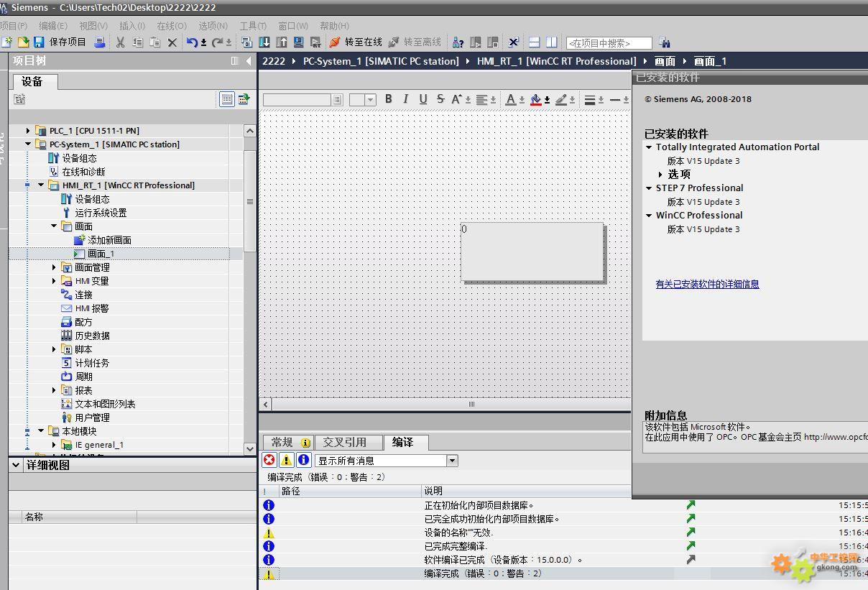Collapse the 画面 folder node
The image size is (868, 590).
click(54, 226)
